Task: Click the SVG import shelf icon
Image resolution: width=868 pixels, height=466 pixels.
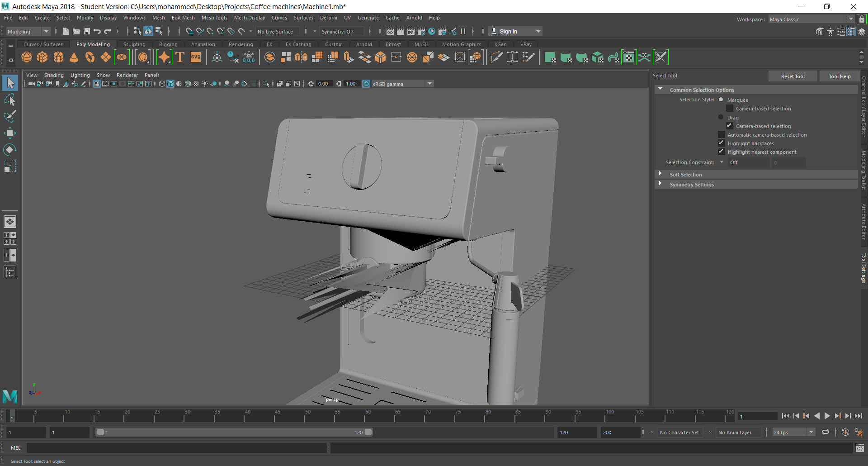Action: click(196, 57)
